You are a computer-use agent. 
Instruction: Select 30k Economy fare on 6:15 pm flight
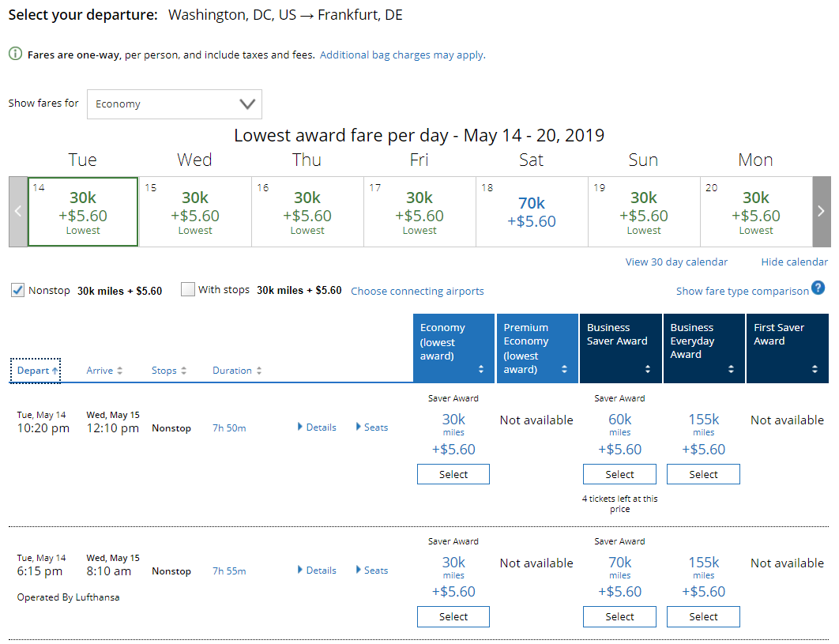[x=453, y=617]
